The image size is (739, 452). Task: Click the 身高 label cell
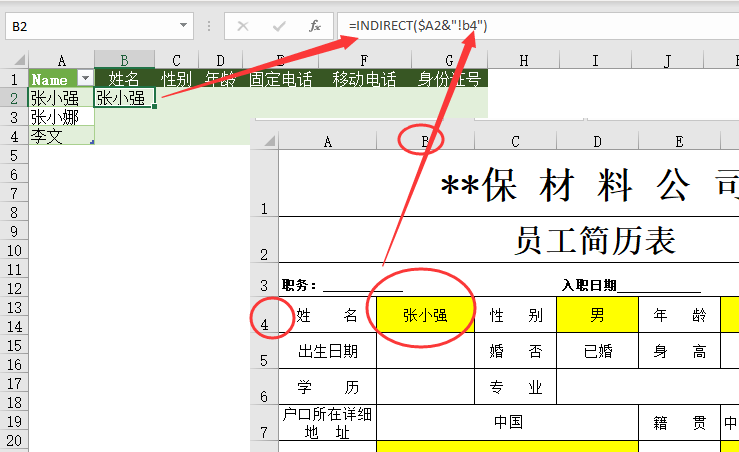pyautogui.click(x=679, y=351)
